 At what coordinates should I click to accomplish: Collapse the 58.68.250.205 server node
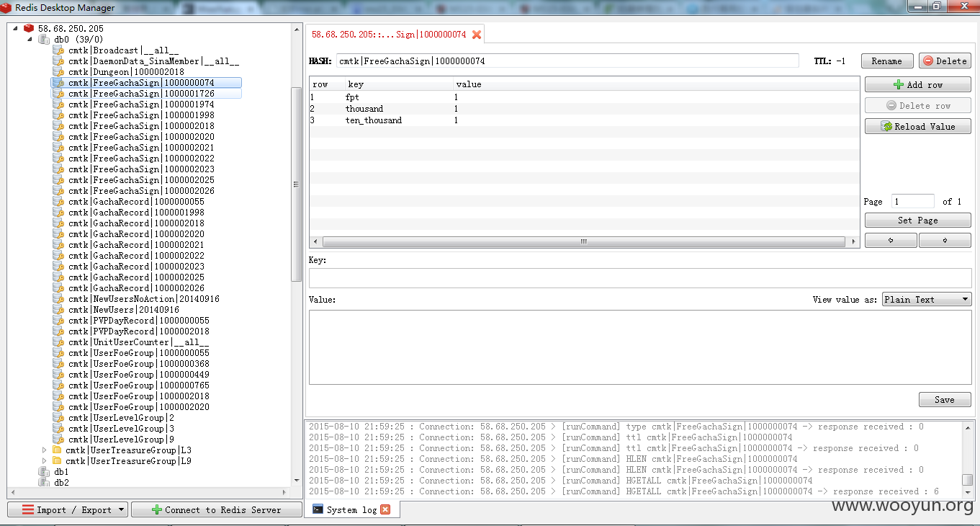pos(15,28)
